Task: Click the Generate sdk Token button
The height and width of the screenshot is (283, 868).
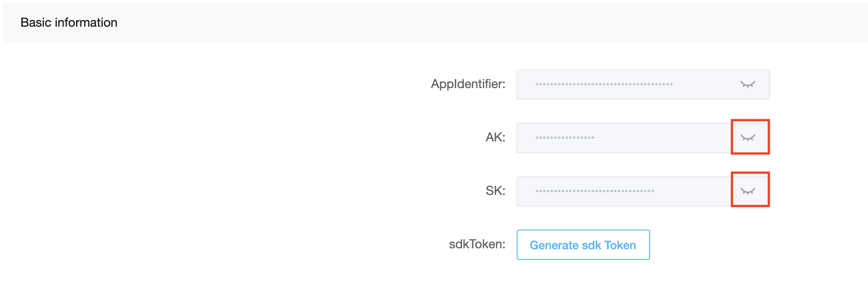Action: click(583, 245)
